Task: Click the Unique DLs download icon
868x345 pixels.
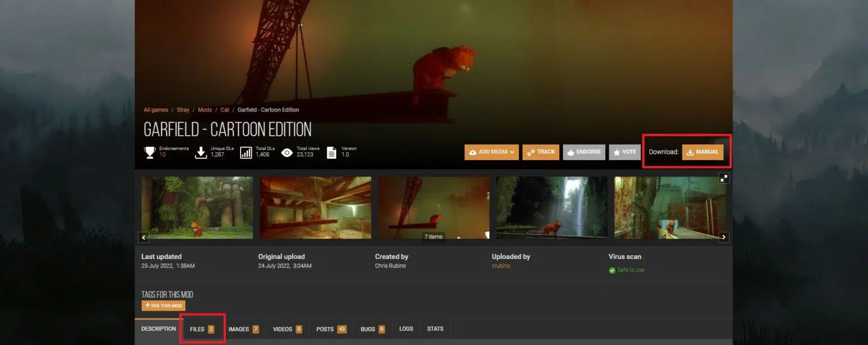Action: coord(201,152)
